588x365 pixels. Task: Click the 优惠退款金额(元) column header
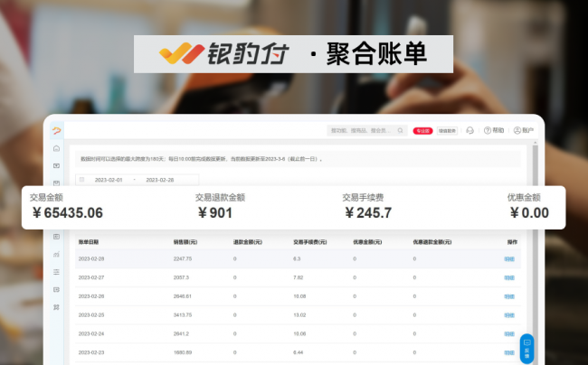(432, 242)
